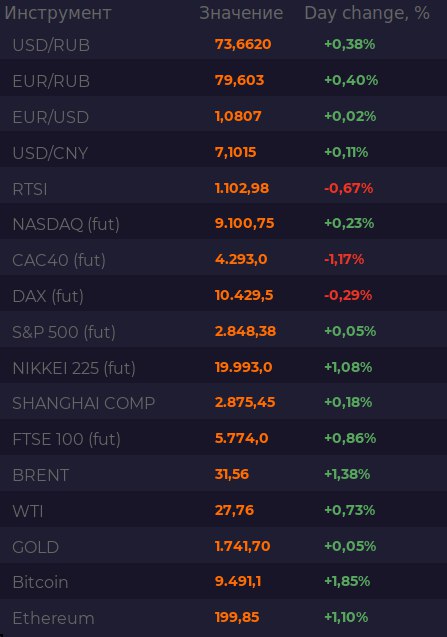
Task: Click the GOLD instrument label
Action: click(36, 547)
